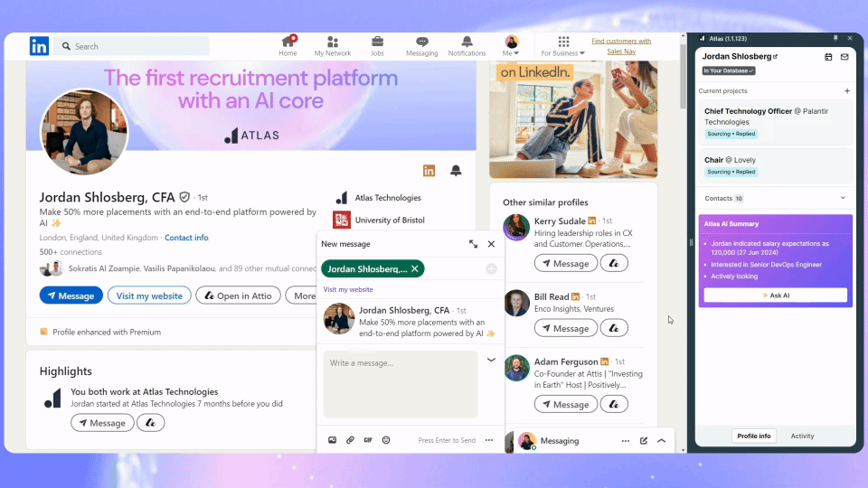This screenshot has width=868, height=488.
Task: Click the email envelope icon in Atlas
Action: [x=844, y=57]
